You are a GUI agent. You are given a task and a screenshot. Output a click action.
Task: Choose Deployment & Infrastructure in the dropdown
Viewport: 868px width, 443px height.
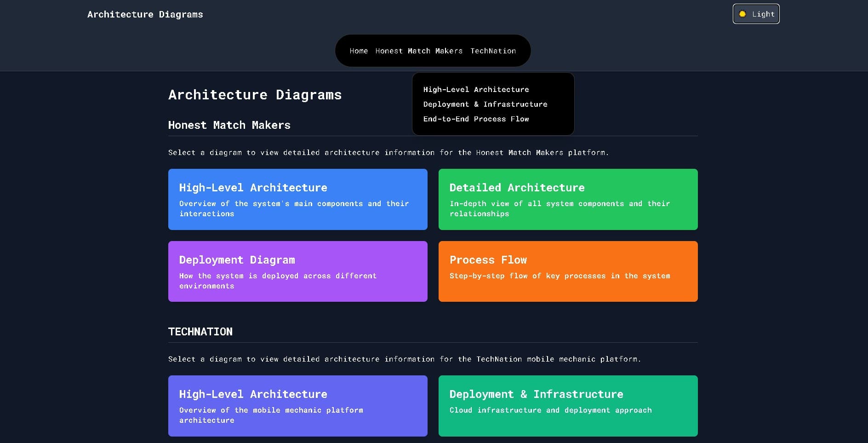(x=485, y=104)
